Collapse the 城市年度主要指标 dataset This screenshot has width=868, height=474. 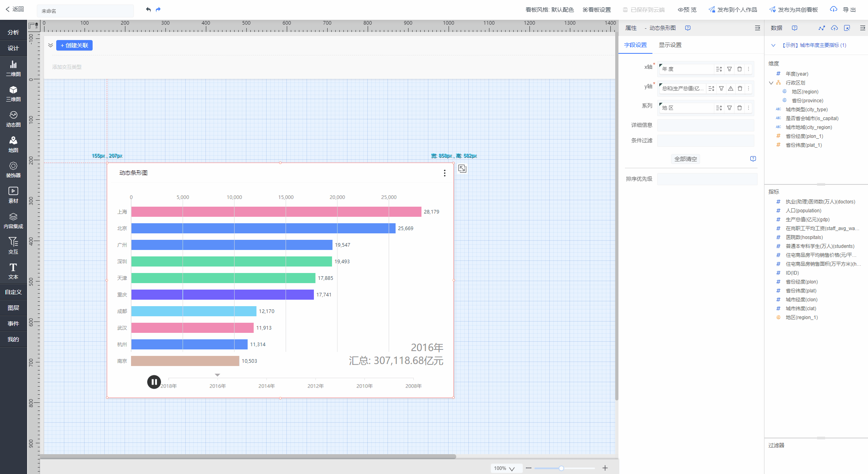(x=773, y=45)
